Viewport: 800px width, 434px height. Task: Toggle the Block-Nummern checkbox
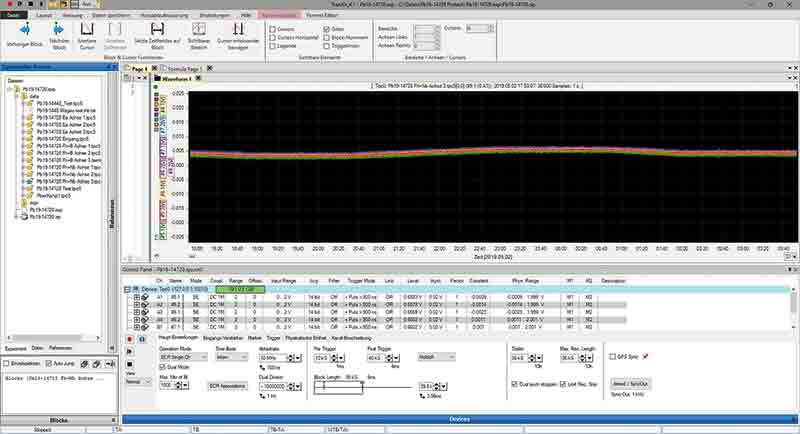coord(327,38)
